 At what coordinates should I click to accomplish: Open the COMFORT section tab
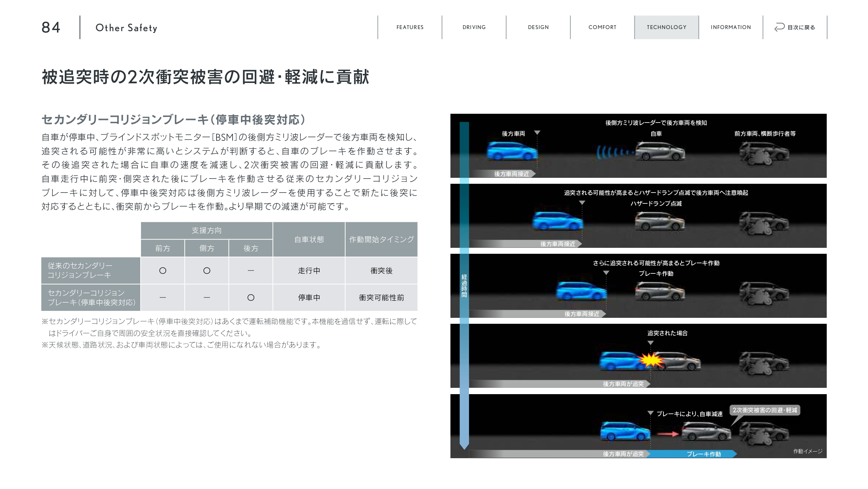tap(602, 27)
